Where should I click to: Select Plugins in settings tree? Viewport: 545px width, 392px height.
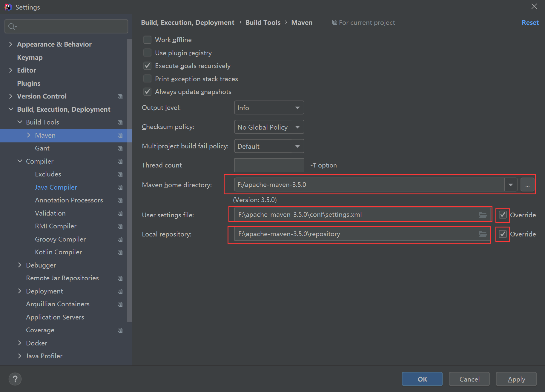29,83
